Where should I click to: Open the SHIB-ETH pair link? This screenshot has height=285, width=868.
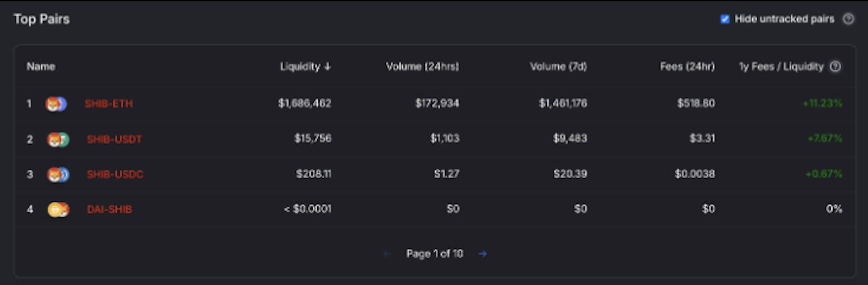109,104
